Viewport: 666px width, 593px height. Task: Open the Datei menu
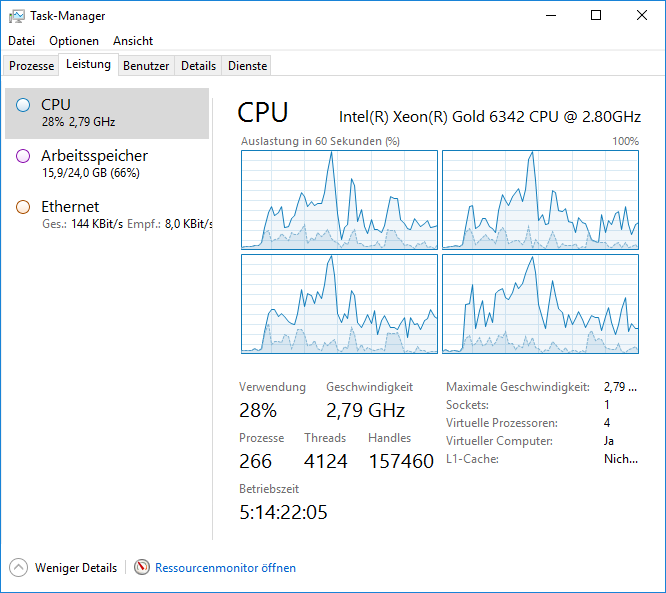(x=21, y=41)
